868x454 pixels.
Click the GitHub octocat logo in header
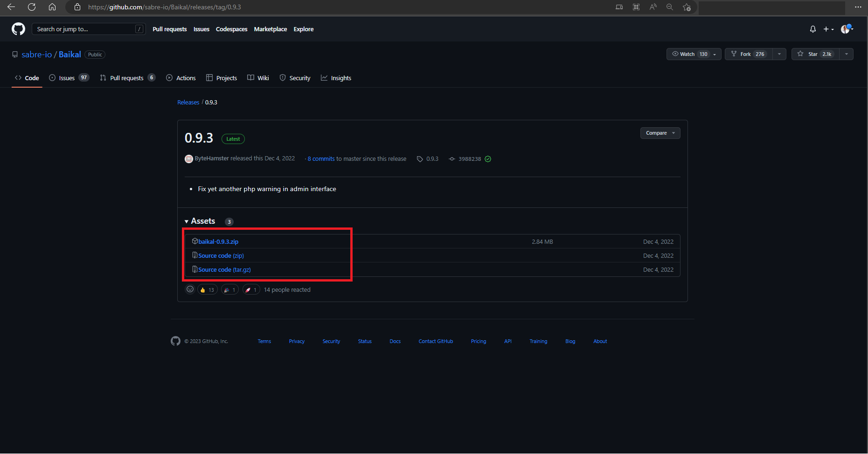coord(18,29)
